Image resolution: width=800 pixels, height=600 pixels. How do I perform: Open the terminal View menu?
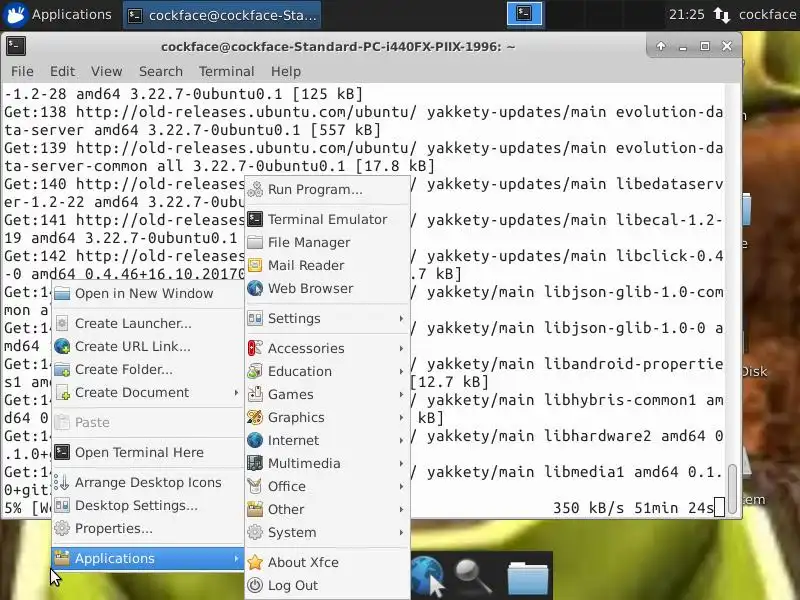tap(107, 71)
